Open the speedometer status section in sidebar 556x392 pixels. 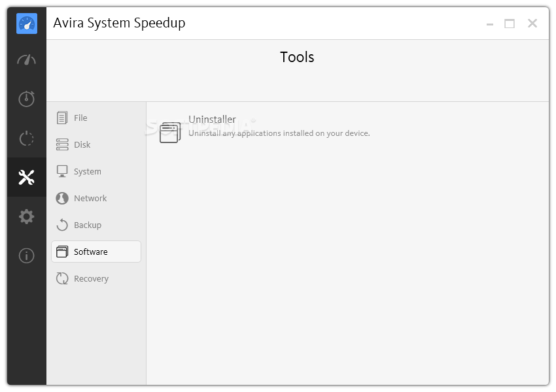[27, 60]
